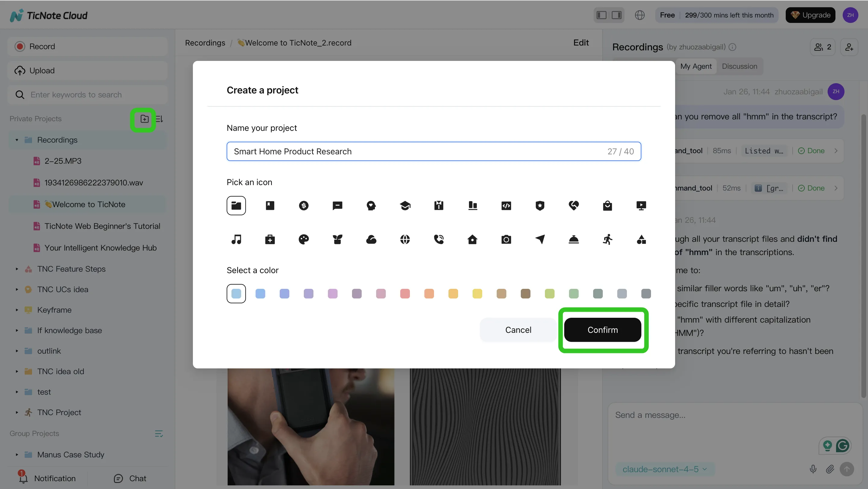Click the language globe toggle in top bar
868x489 pixels.
(x=640, y=15)
